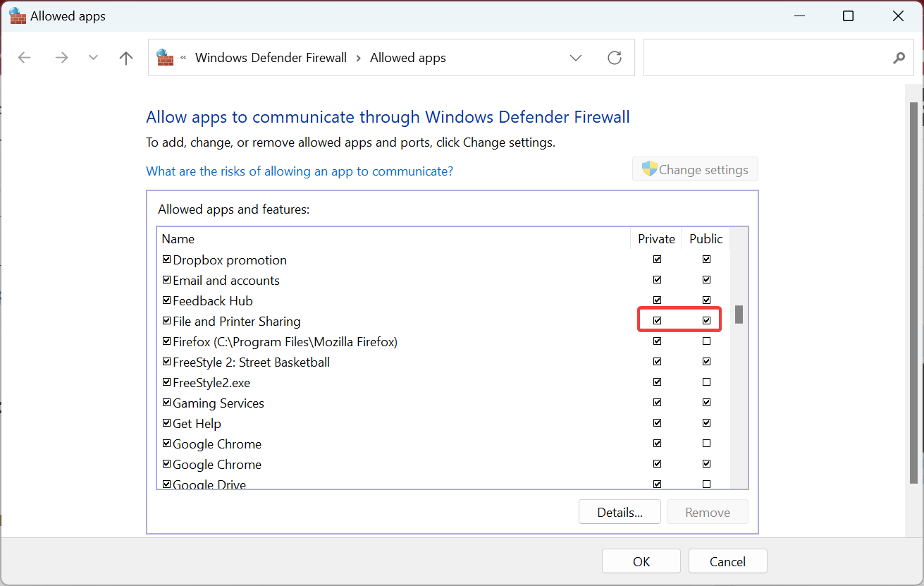Go up one level with up arrow
Viewport: 924px width, 586px height.
(126, 58)
